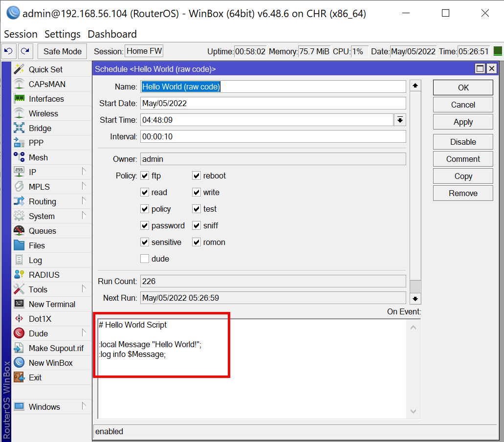
Task: Click the Disable button
Action: (462, 142)
